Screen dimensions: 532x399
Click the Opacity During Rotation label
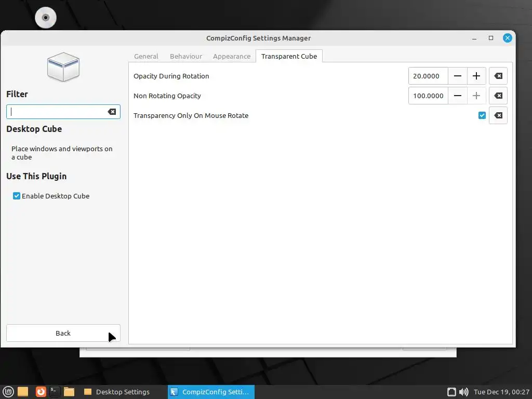tap(171, 76)
